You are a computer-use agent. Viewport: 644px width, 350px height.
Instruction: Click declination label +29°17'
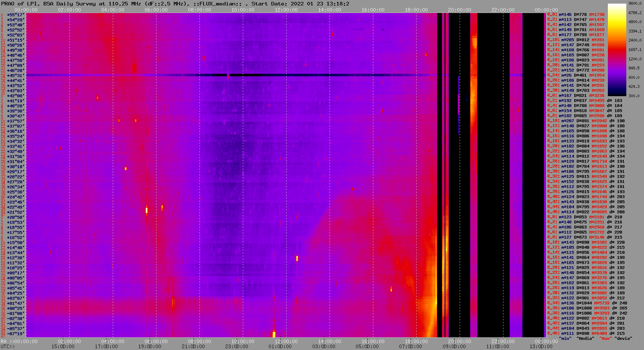(x=16, y=172)
